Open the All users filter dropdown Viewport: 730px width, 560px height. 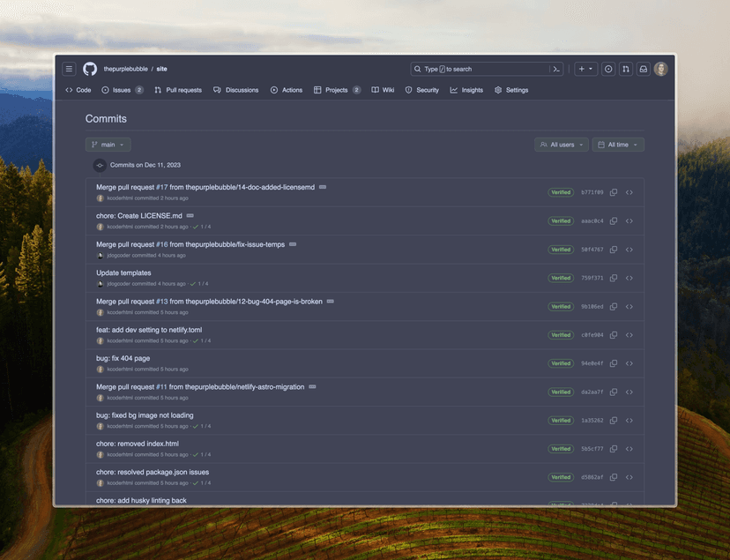562,145
